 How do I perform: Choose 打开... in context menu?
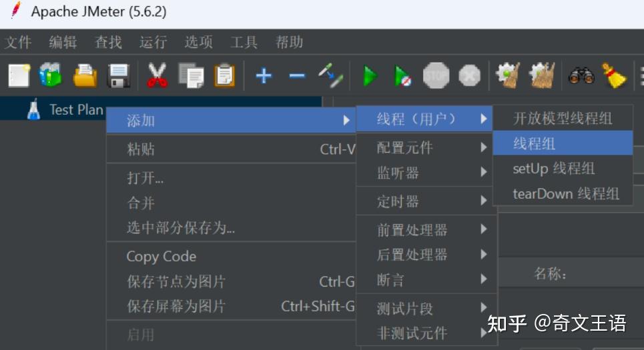[231, 178]
